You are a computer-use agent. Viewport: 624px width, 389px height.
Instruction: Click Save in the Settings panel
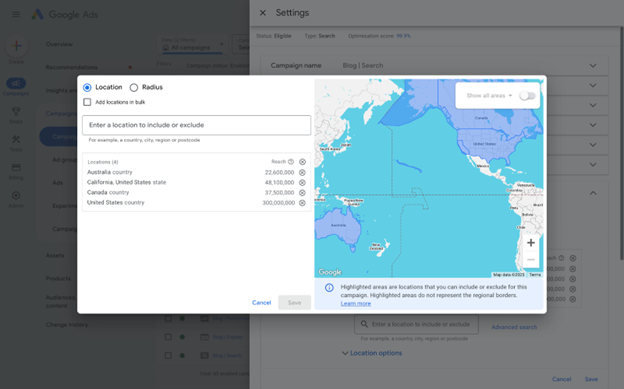click(591, 379)
